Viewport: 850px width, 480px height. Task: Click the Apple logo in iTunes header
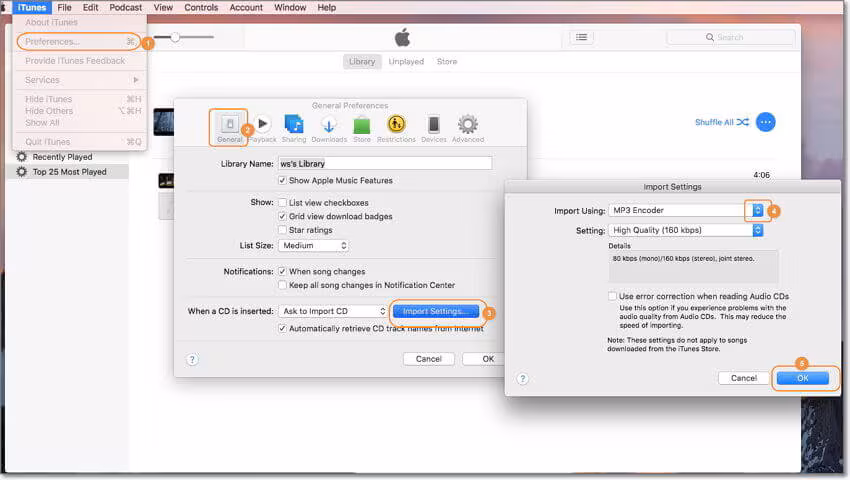(402, 37)
